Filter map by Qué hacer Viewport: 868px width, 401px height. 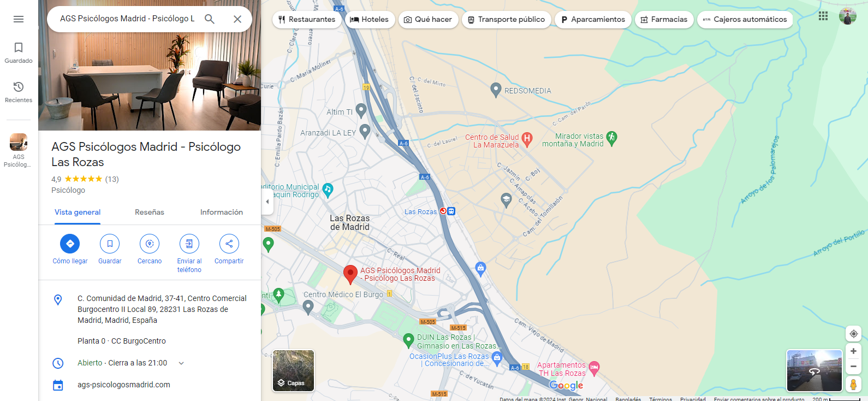tap(428, 20)
